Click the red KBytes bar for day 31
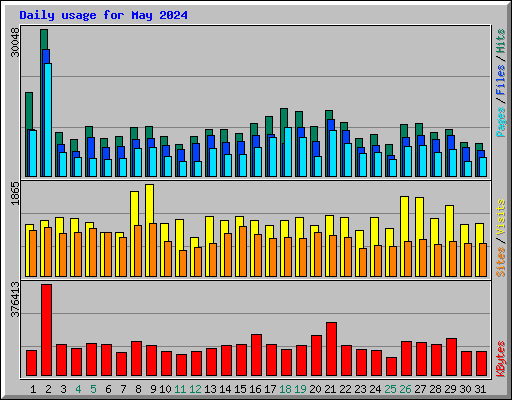Viewport: 512px width, 400px height. (x=481, y=364)
